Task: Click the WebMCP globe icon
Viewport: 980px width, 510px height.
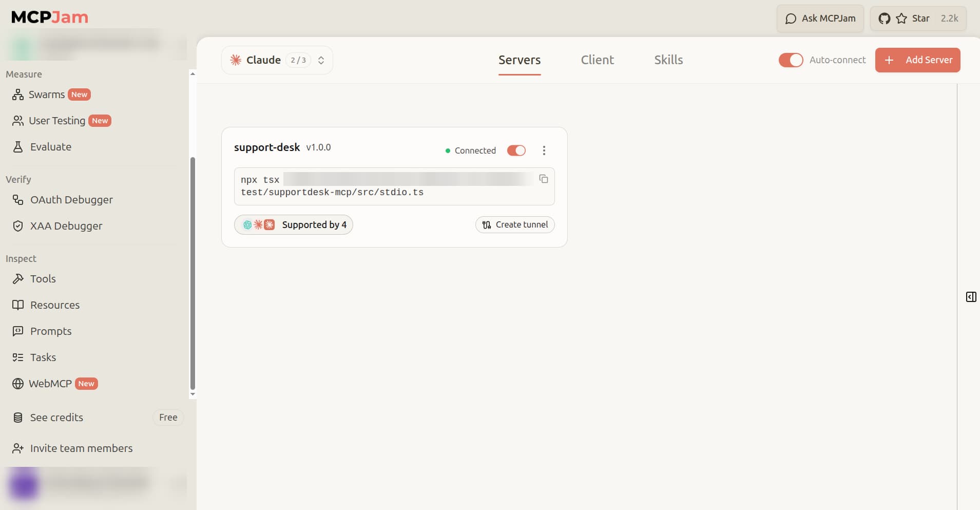Action: pos(18,384)
